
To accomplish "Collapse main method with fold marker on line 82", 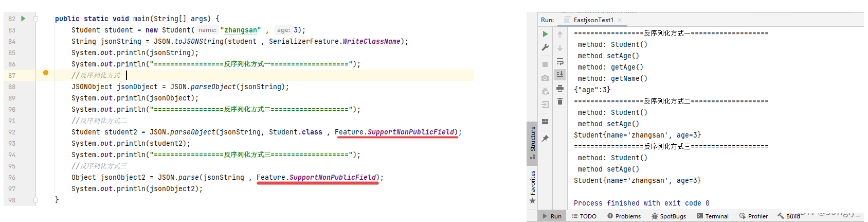I will click(x=36, y=19).
